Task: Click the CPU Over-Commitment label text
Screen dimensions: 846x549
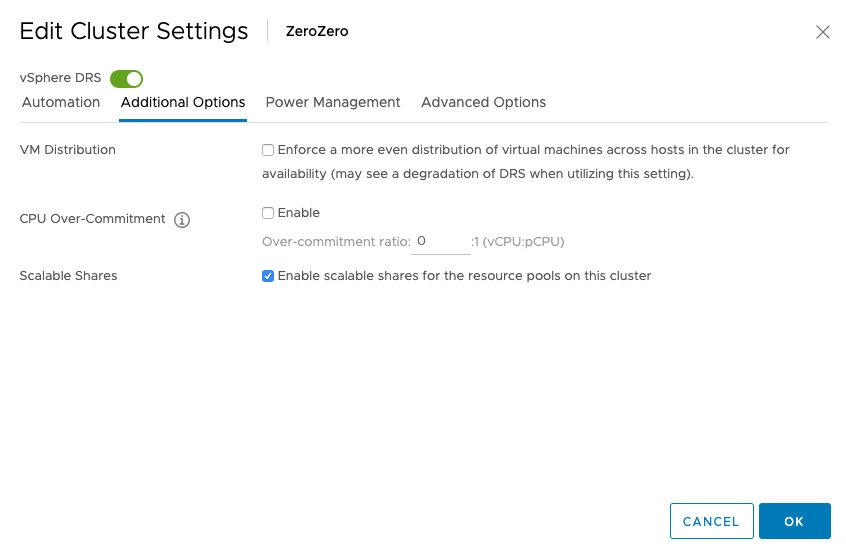Action: [92, 219]
